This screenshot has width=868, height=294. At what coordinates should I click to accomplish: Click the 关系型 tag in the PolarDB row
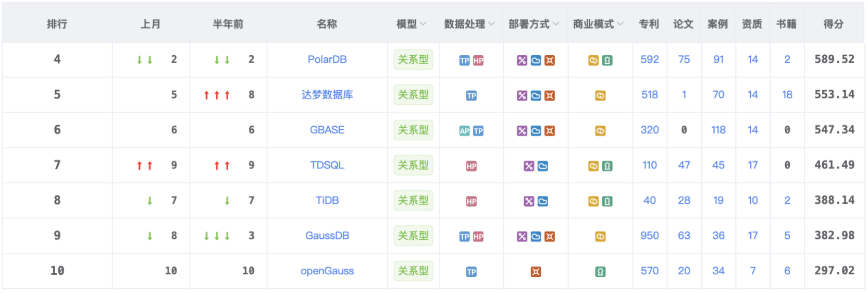413,59
